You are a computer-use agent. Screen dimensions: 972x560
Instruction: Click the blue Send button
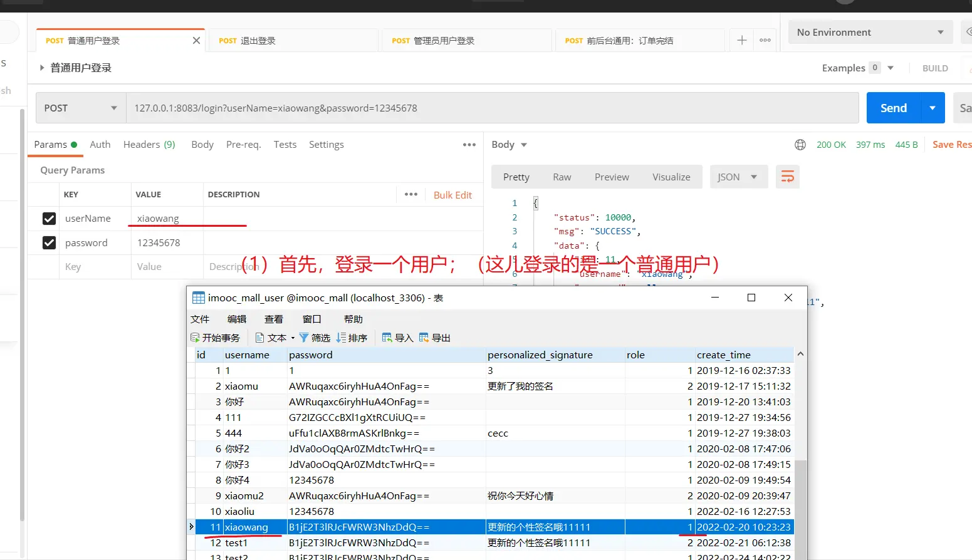(893, 108)
